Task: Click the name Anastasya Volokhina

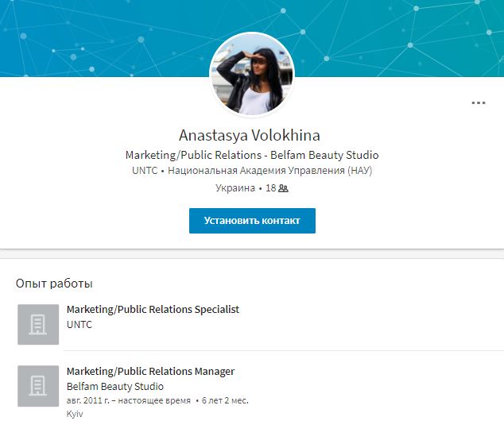Action: coord(250,135)
